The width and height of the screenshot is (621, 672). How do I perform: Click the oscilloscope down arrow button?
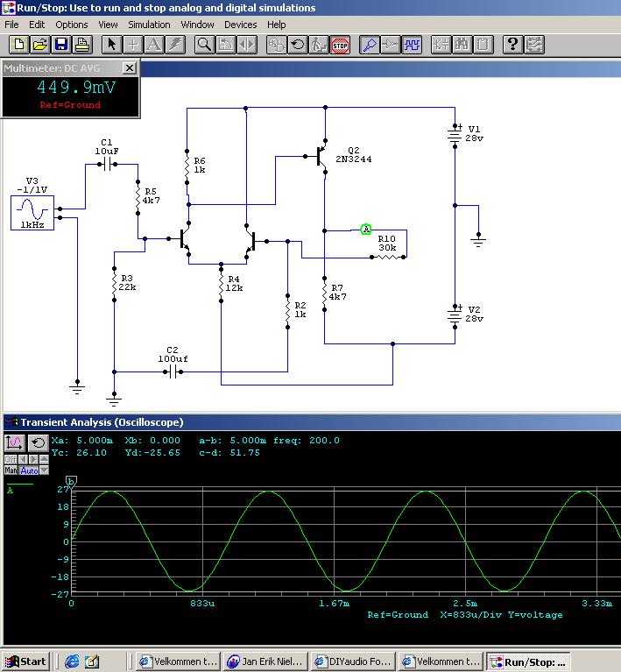click(x=44, y=470)
